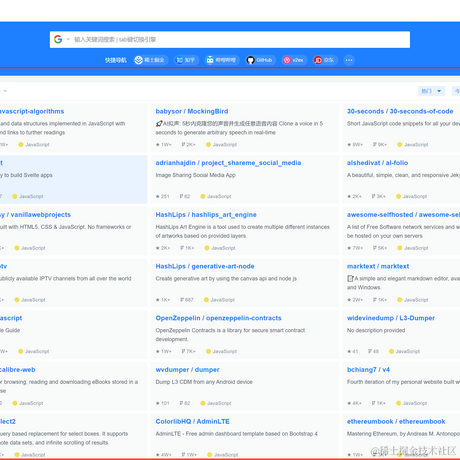Viewport: 460px width, 460px height.
Task: Click JavaScript label on AdminLTE card
Action: (226, 455)
